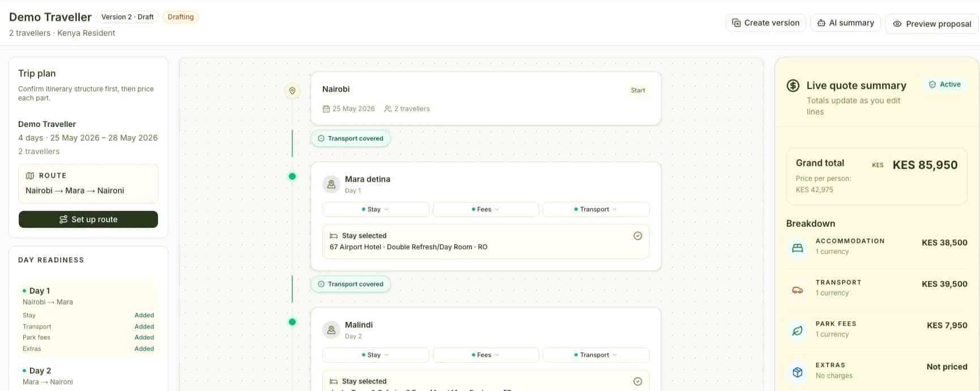Click the copy icon in Create version
The height and width of the screenshot is (391, 980).
pos(736,23)
